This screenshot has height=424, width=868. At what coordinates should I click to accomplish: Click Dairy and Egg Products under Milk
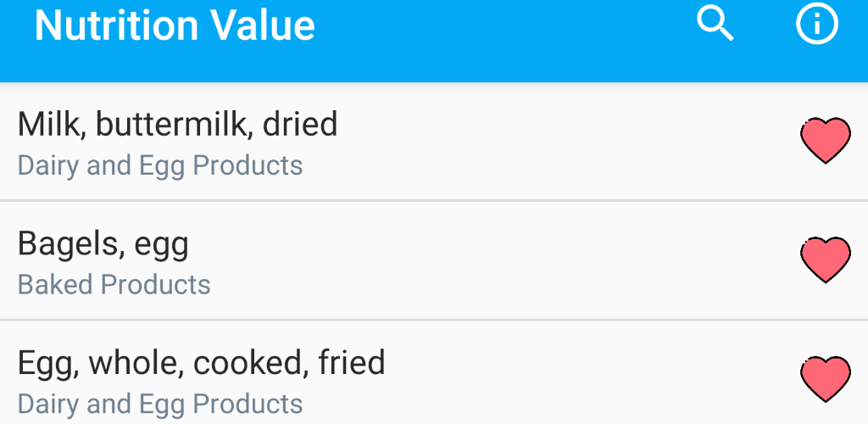pos(160,165)
